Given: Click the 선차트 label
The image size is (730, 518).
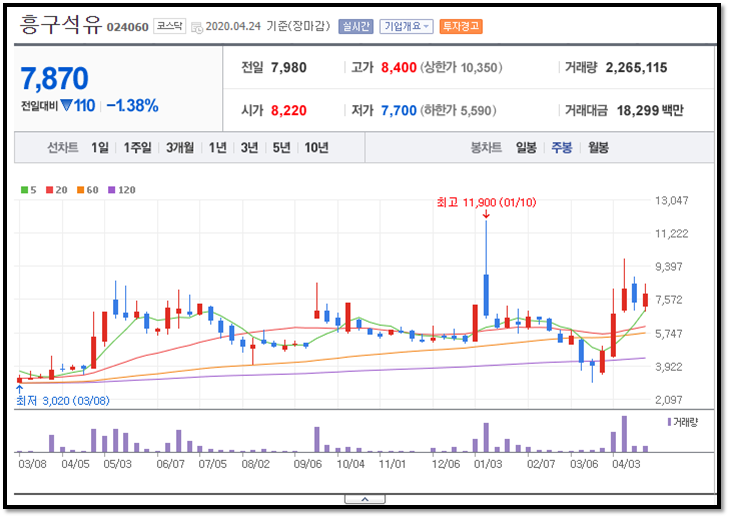Looking at the screenshot, I should coord(62,148).
